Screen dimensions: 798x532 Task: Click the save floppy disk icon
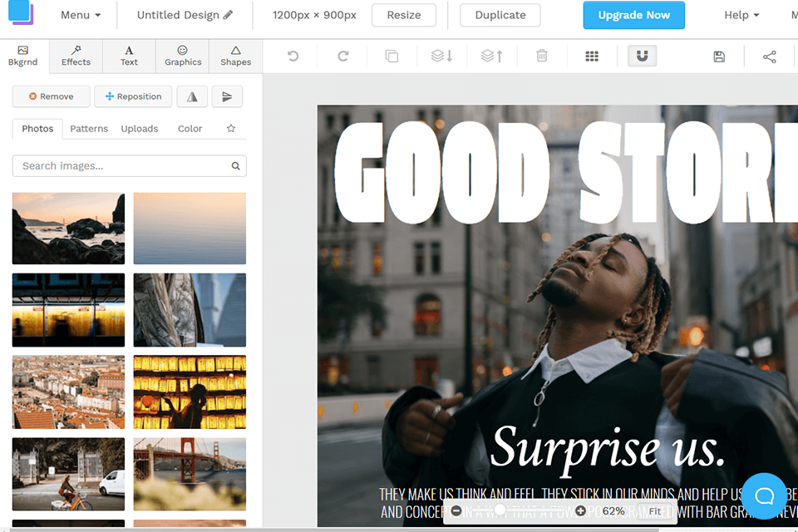click(718, 57)
